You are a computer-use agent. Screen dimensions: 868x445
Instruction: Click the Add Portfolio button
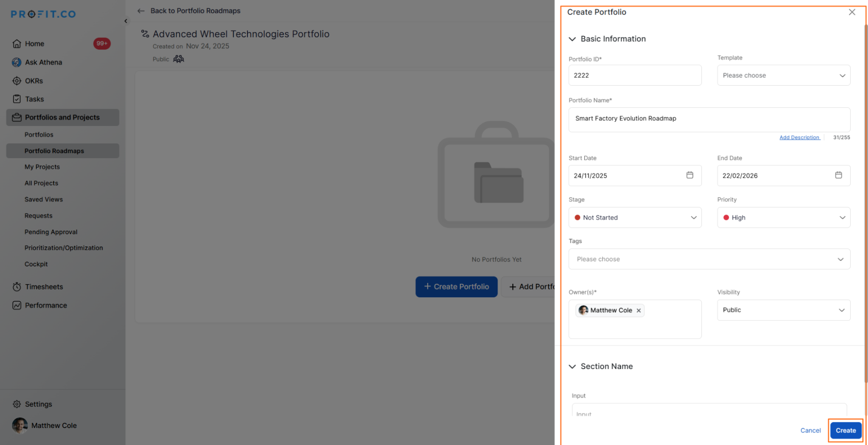pos(528,287)
